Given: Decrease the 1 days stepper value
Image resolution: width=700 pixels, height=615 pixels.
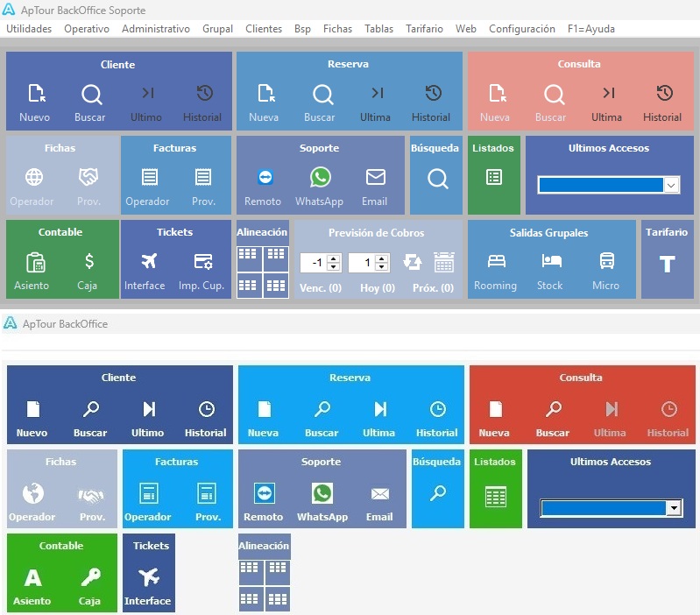Looking at the screenshot, I should pyautogui.click(x=381, y=267).
